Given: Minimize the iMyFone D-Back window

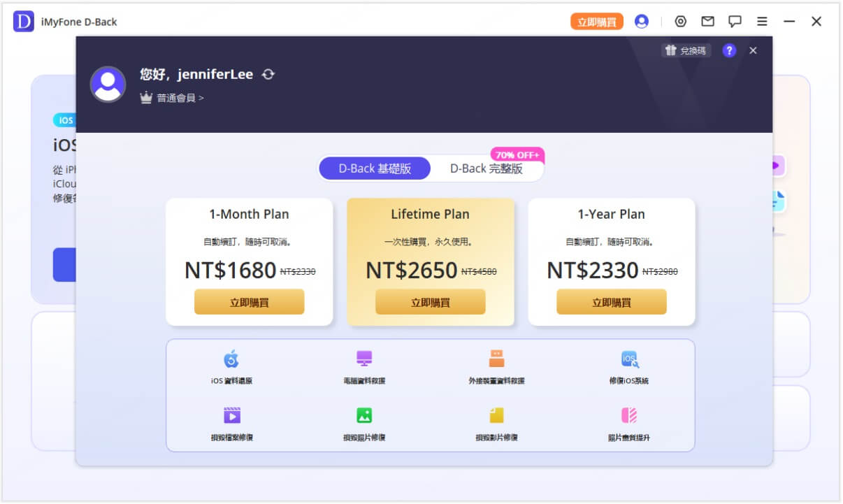Looking at the screenshot, I should pyautogui.click(x=789, y=22).
